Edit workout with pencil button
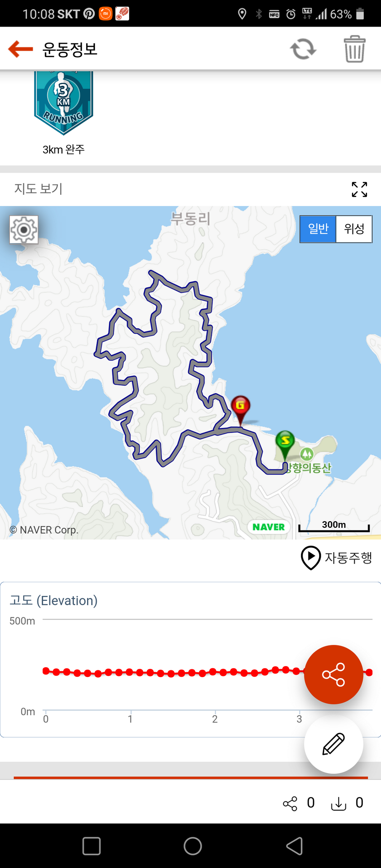Viewport: 381px width, 868px height. point(333,744)
